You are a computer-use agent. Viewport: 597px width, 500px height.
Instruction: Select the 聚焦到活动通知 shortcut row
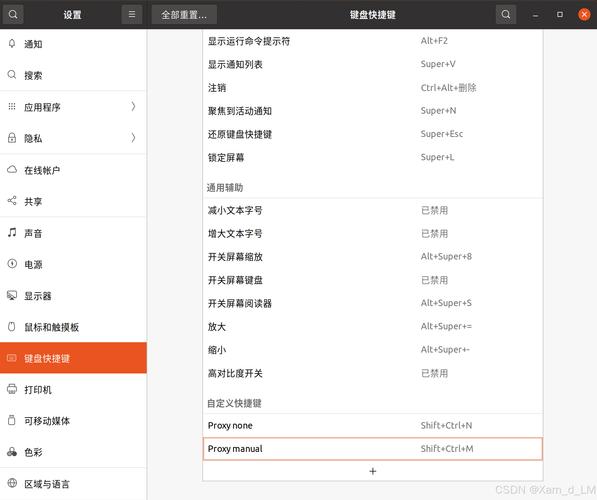tap(373, 111)
